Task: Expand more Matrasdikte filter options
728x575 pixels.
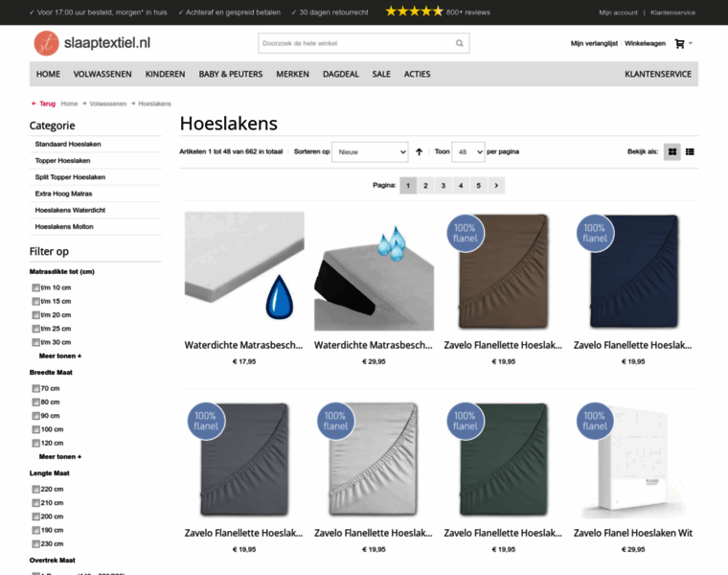Action: (x=60, y=356)
